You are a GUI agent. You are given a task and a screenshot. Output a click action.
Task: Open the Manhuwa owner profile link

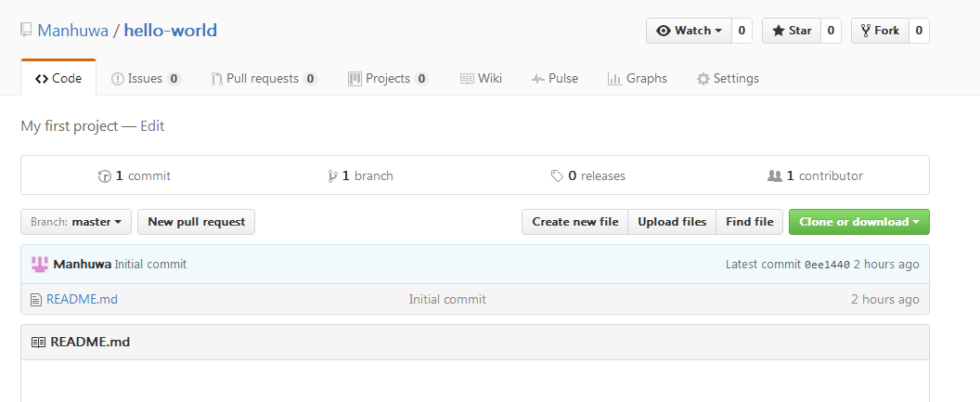pyautogui.click(x=73, y=30)
